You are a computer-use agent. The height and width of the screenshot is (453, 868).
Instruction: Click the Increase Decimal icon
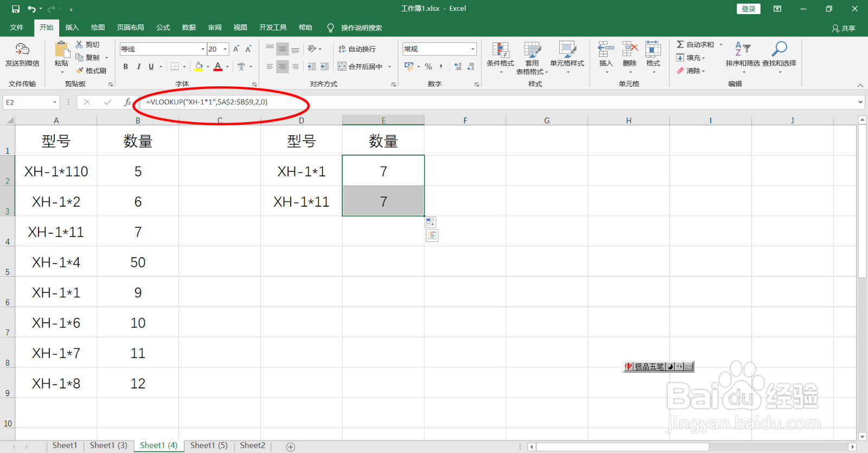pyautogui.click(x=458, y=66)
